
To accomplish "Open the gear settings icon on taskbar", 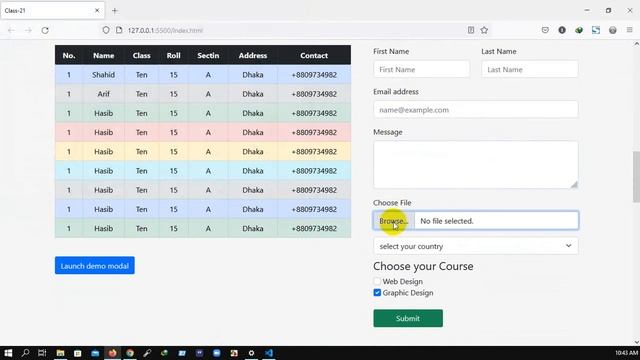I will [x=251, y=353].
